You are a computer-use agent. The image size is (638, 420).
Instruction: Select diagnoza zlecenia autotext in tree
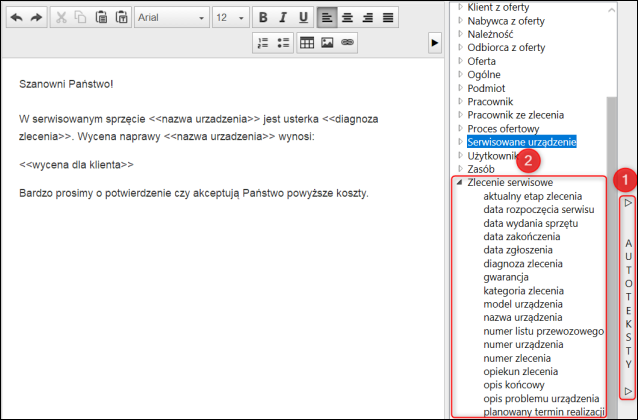[x=523, y=264]
